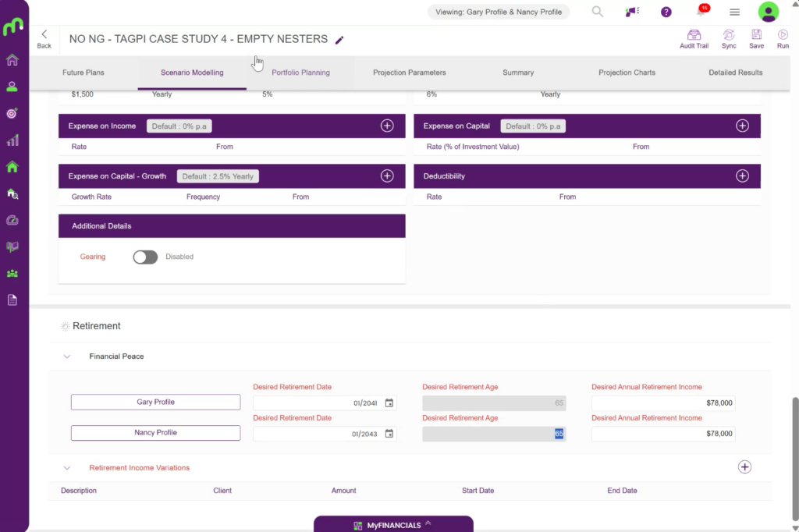Click the Default 2.5% Yearly badge
799x532 pixels.
[x=218, y=176]
